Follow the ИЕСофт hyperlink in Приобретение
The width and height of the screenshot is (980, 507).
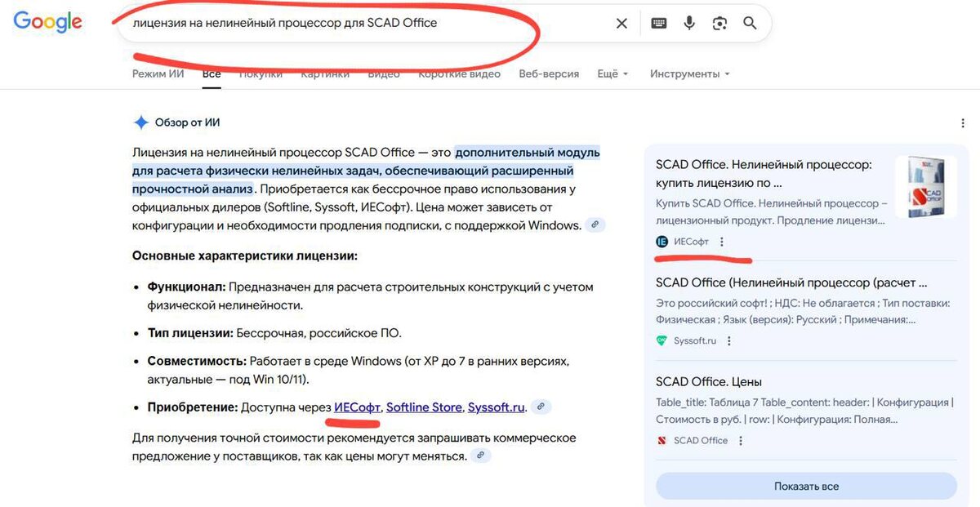coord(357,407)
